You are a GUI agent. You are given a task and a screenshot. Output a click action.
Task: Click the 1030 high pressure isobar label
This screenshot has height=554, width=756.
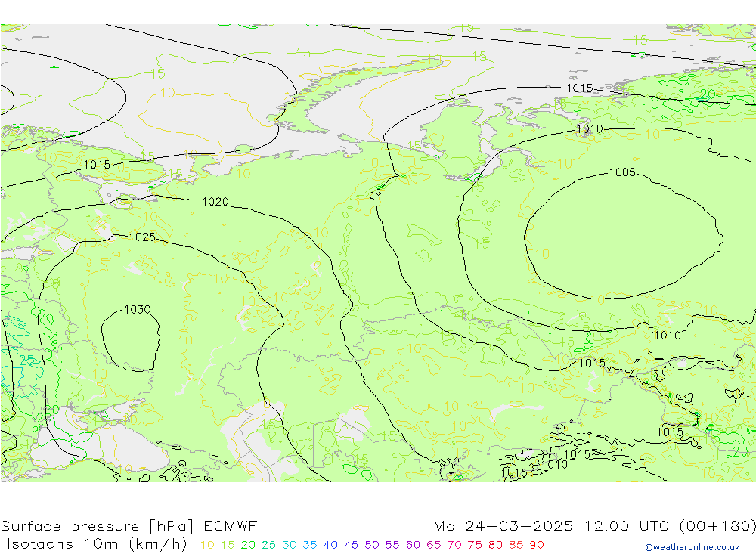tap(138, 310)
